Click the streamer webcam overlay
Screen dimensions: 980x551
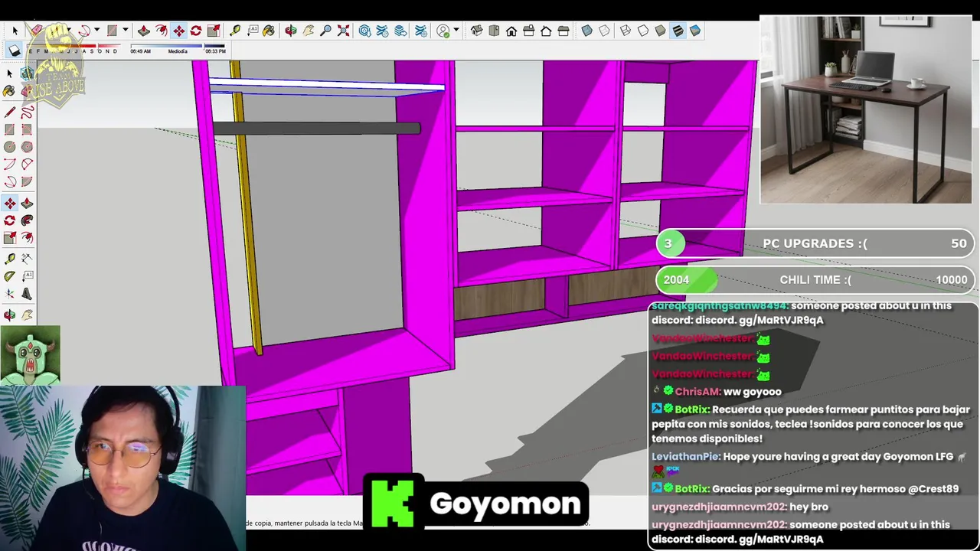pyautogui.click(x=122, y=468)
